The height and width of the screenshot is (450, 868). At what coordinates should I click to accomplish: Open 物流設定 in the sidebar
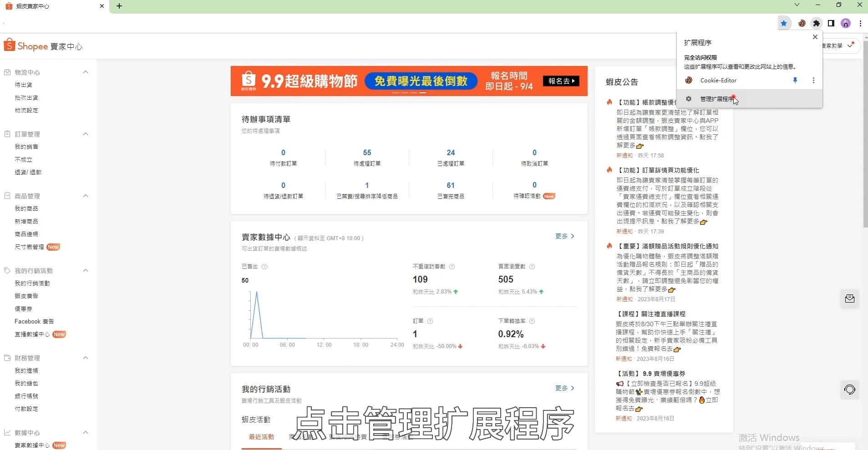pyautogui.click(x=26, y=110)
